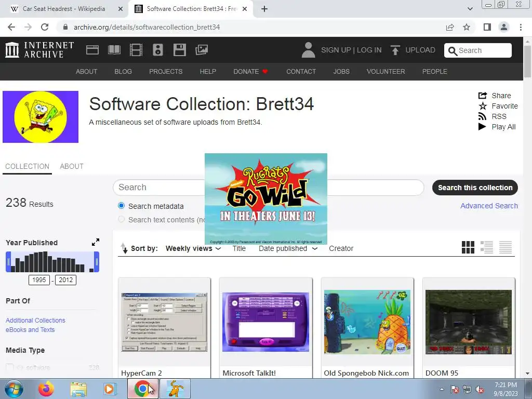Screen dimensions: 532x399
Task: Open Chrome tab search dropdown arrow
Action: [x=470, y=9]
